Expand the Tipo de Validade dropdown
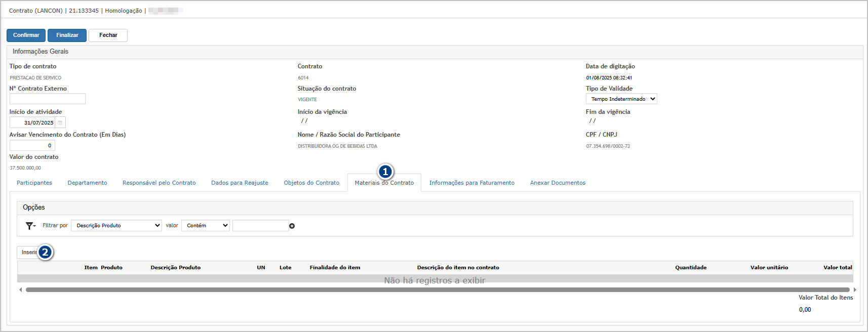This screenshot has height=332, width=868. point(621,99)
